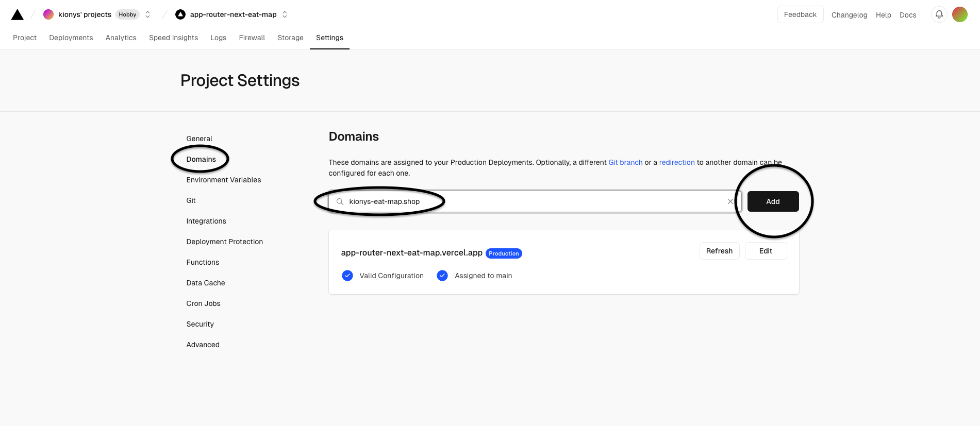Click the Add domain button
The height and width of the screenshot is (426, 980).
click(x=773, y=201)
